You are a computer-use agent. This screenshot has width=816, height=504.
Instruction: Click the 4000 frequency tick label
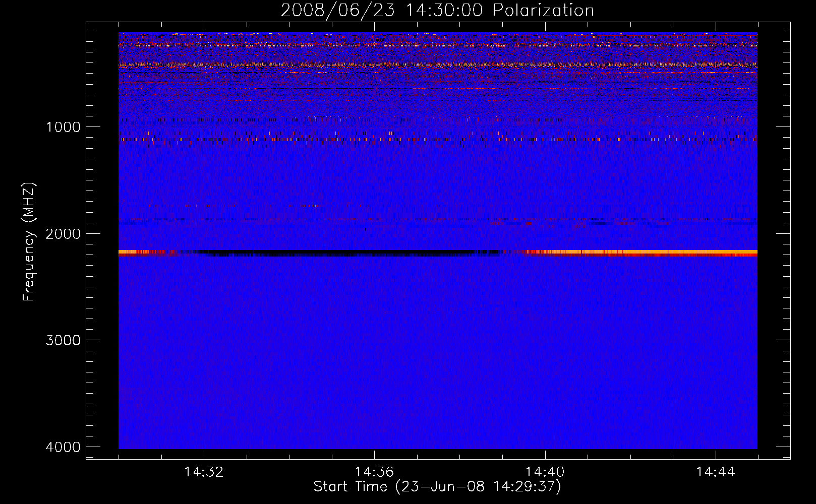tap(63, 447)
